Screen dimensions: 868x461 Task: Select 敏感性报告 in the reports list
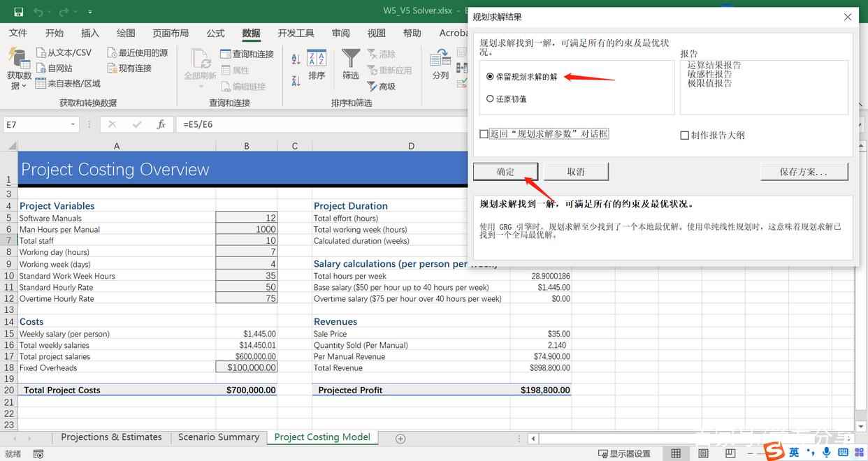[709, 74]
